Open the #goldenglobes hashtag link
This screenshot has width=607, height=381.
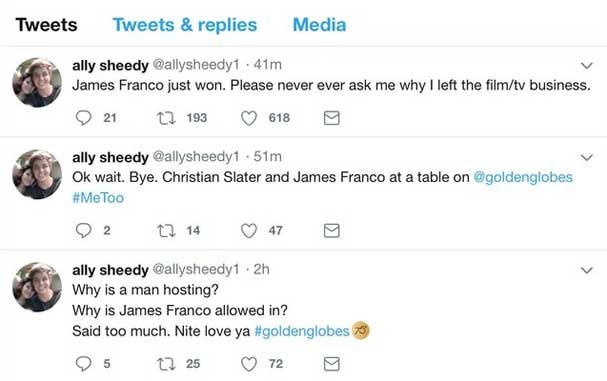point(302,331)
